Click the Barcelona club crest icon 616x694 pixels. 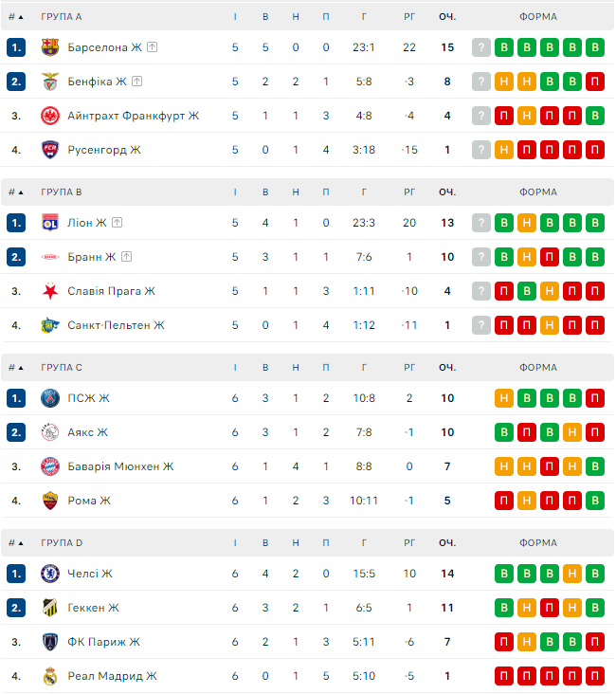pos(50,47)
